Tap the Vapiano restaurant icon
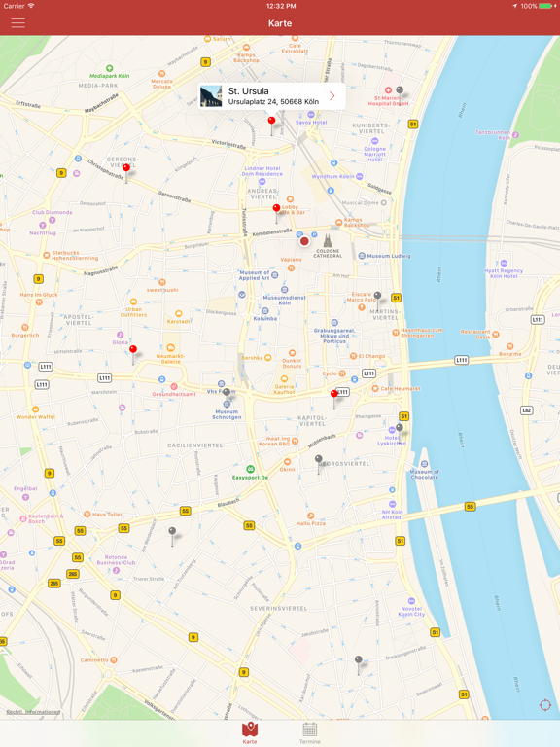 tap(291, 267)
